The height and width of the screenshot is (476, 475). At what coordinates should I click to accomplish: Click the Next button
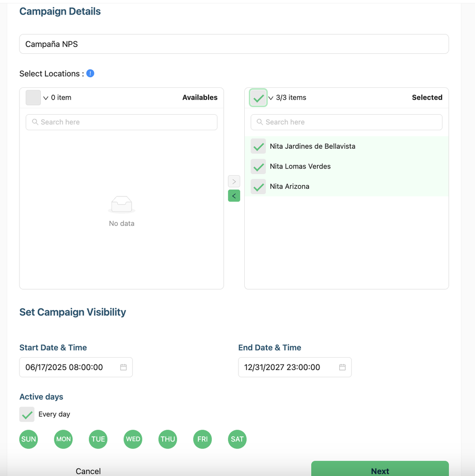(380, 470)
